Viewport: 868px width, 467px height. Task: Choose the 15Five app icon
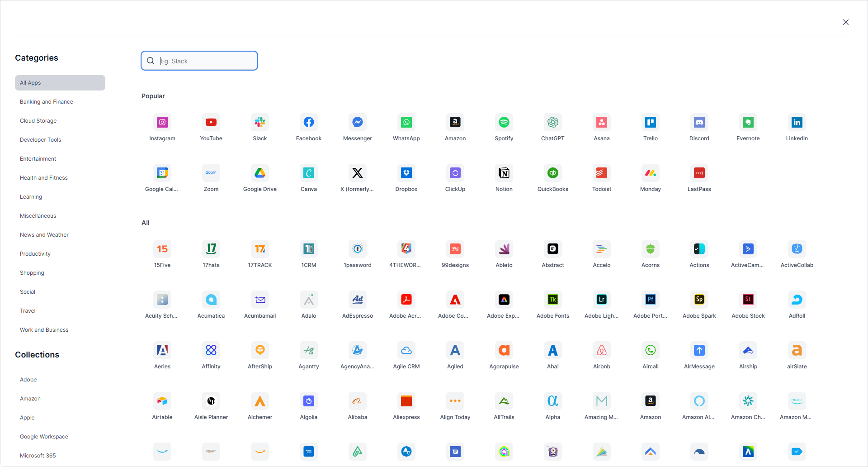(x=162, y=249)
